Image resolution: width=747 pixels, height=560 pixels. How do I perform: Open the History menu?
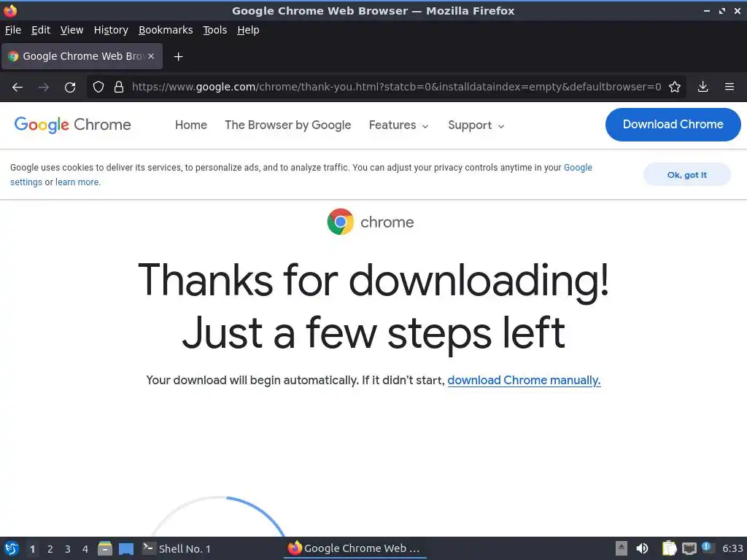tap(111, 30)
